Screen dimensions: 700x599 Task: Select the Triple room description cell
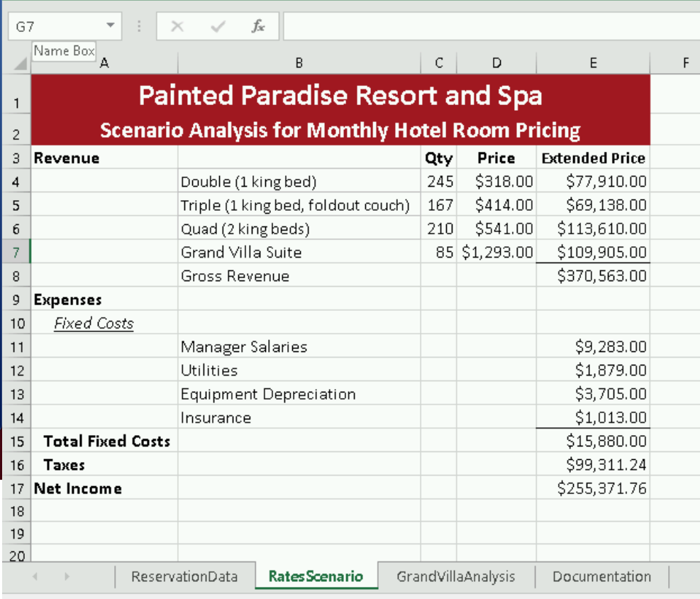click(x=299, y=205)
